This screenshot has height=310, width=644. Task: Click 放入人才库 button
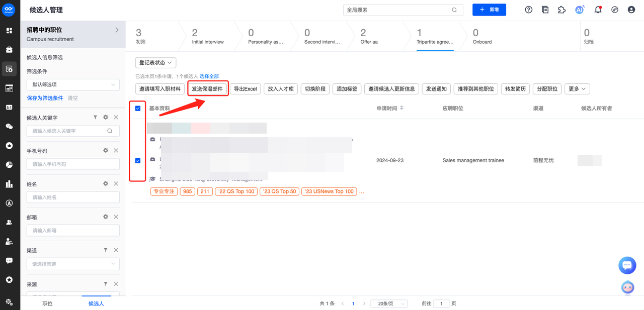[281, 89]
